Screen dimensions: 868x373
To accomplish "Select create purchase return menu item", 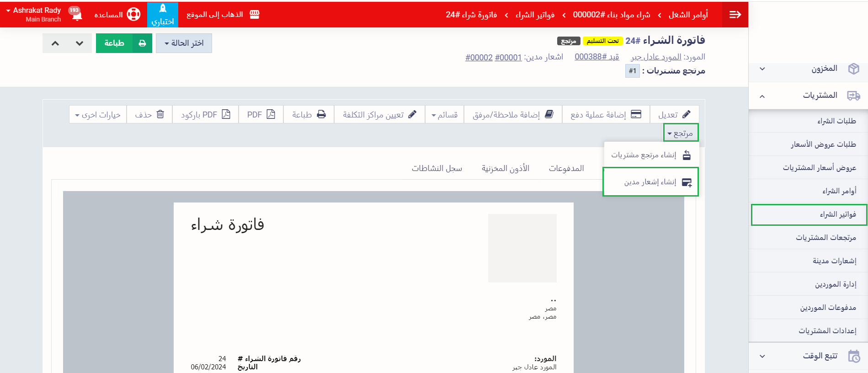I will click(650, 155).
